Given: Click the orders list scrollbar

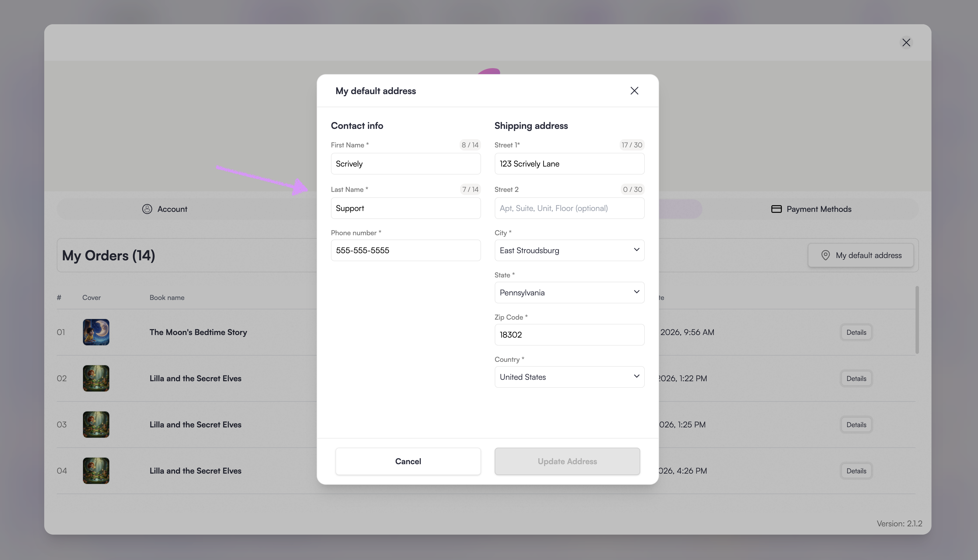Looking at the screenshot, I should (x=917, y=319).
